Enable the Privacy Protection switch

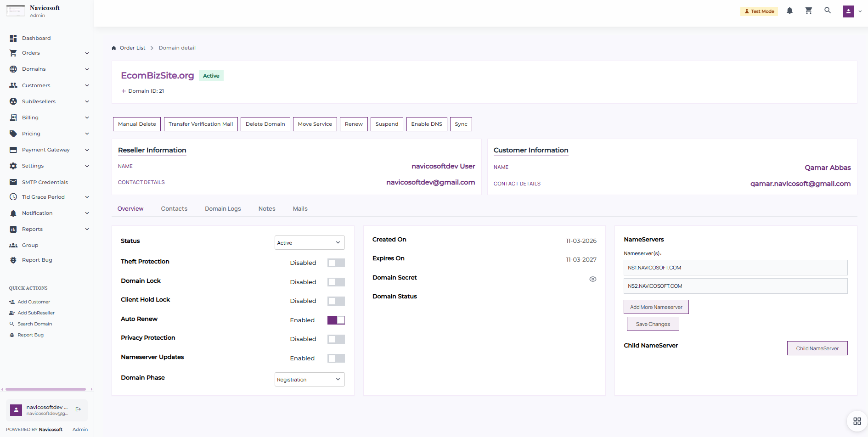tap(336, 339)
